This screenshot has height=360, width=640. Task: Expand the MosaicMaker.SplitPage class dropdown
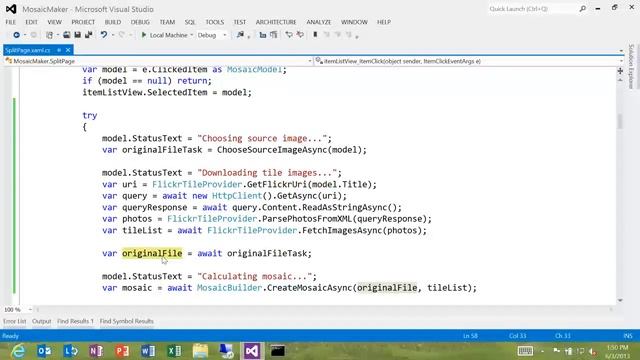(x=310, y=61)
